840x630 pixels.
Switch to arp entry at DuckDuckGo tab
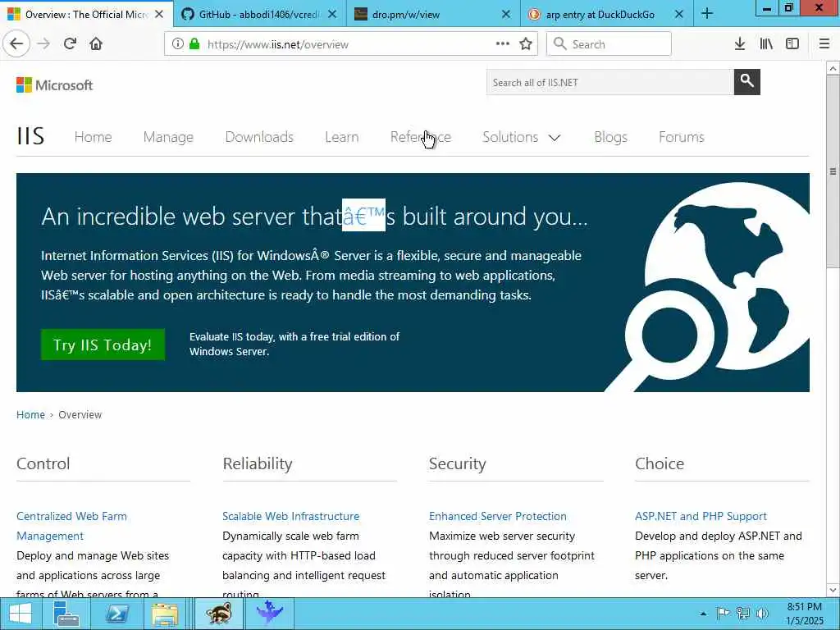pos(607,14)
